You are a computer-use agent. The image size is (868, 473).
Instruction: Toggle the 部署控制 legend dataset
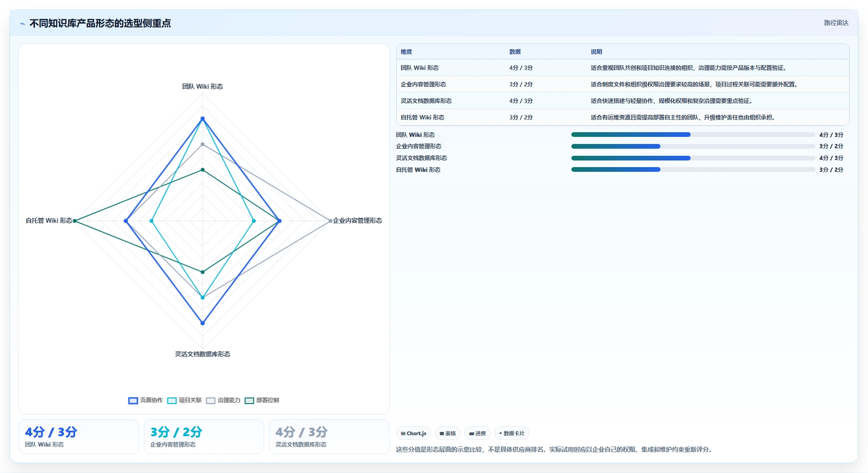(262, 400)
